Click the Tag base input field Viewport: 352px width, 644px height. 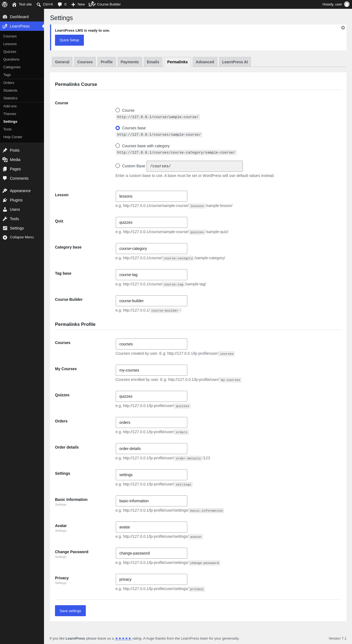pos(152,275)
